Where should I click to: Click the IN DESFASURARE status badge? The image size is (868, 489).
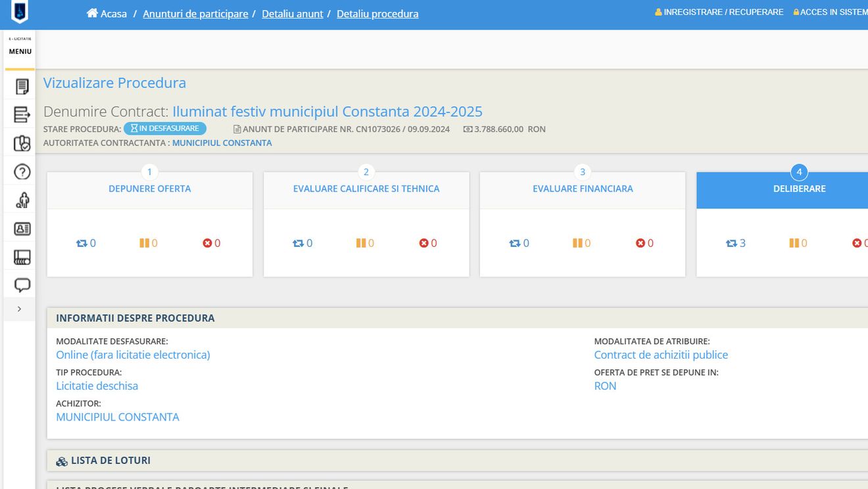point(165,128)
